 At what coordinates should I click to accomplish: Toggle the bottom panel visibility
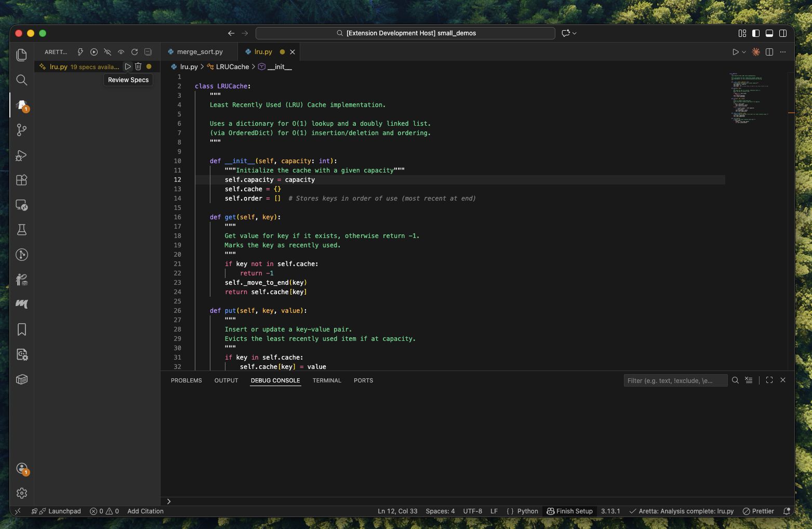[769, 33]
